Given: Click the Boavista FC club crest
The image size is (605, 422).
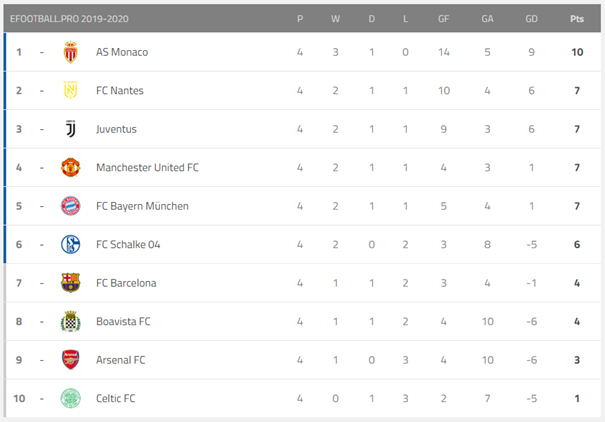Looking at the screenshot, I should point(70,321).
